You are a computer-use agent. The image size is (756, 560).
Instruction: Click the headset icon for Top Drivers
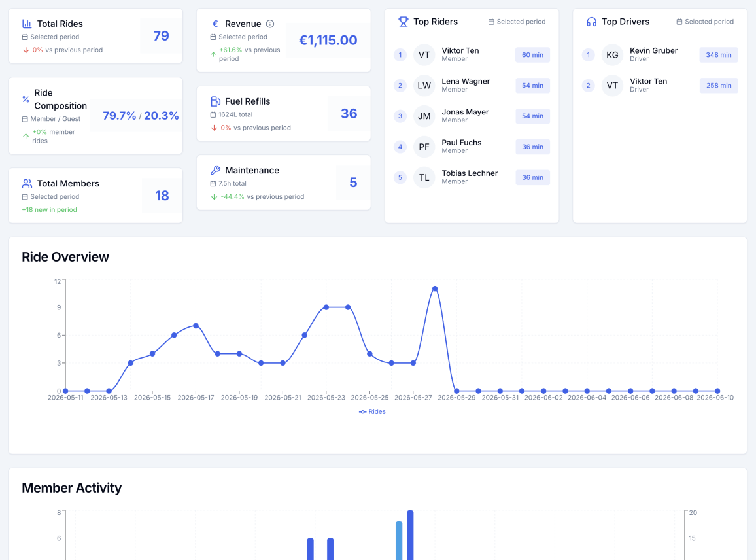point(592,22)
